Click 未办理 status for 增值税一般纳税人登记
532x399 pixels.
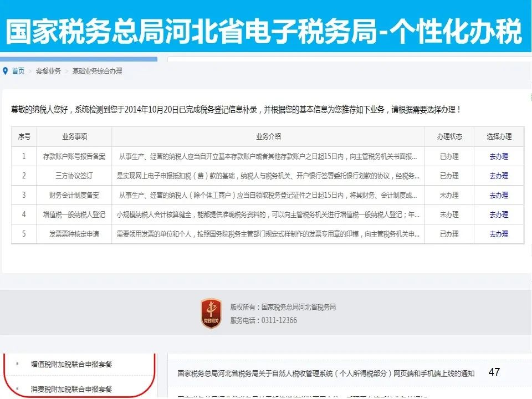[x=449, y=214]
